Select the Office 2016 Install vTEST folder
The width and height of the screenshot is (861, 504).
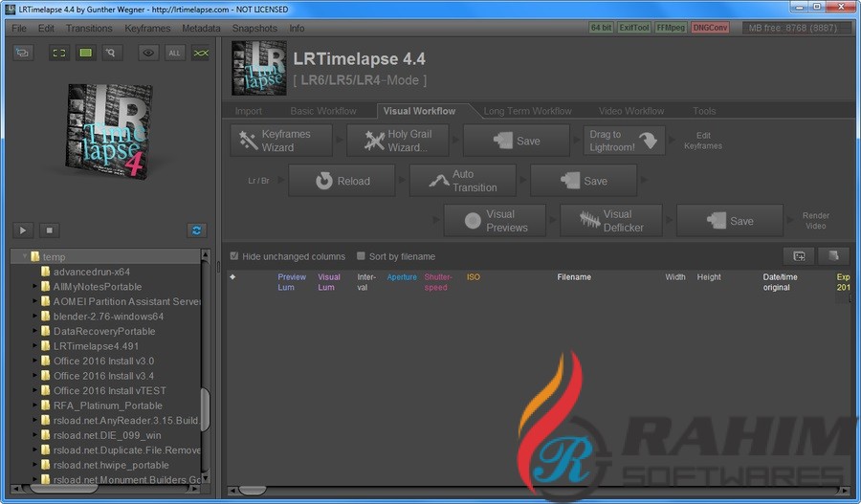[109, 390]
